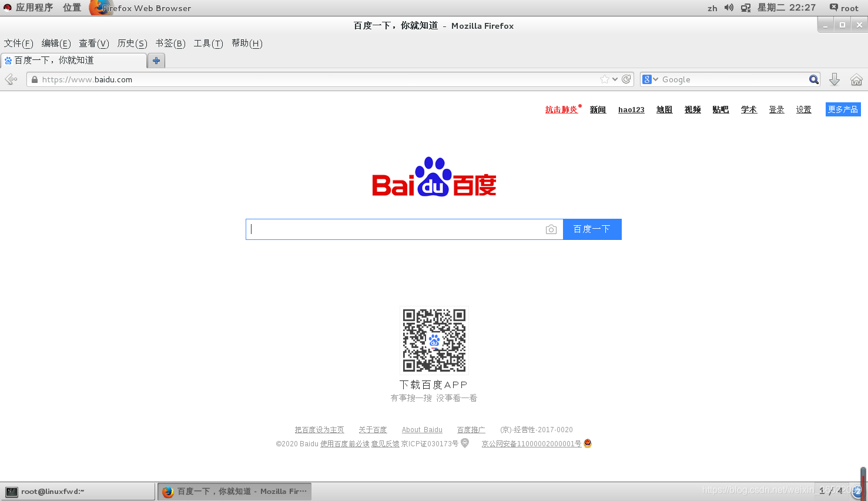Open the 帮助(H) menu
The image size is (868, 501).
point(247,44)
